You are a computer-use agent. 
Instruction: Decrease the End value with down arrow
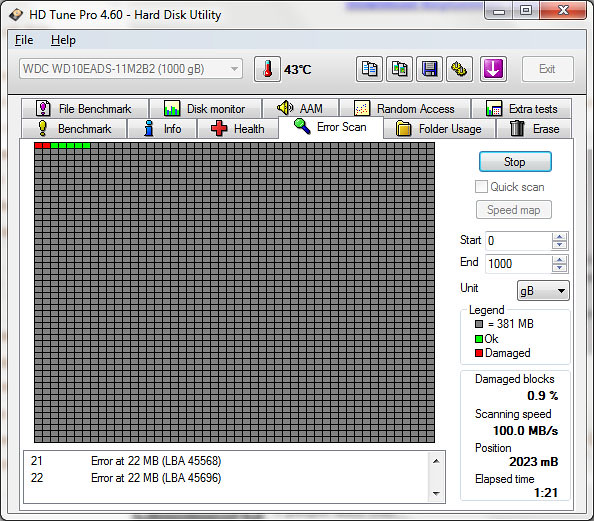560,268
